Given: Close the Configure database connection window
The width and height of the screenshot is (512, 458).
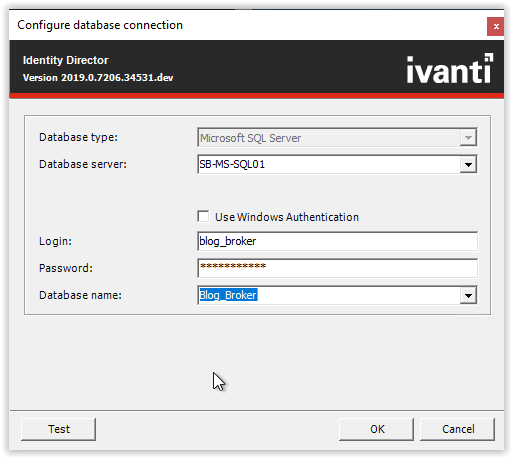Looking at the screenshot, I should 496,26.
